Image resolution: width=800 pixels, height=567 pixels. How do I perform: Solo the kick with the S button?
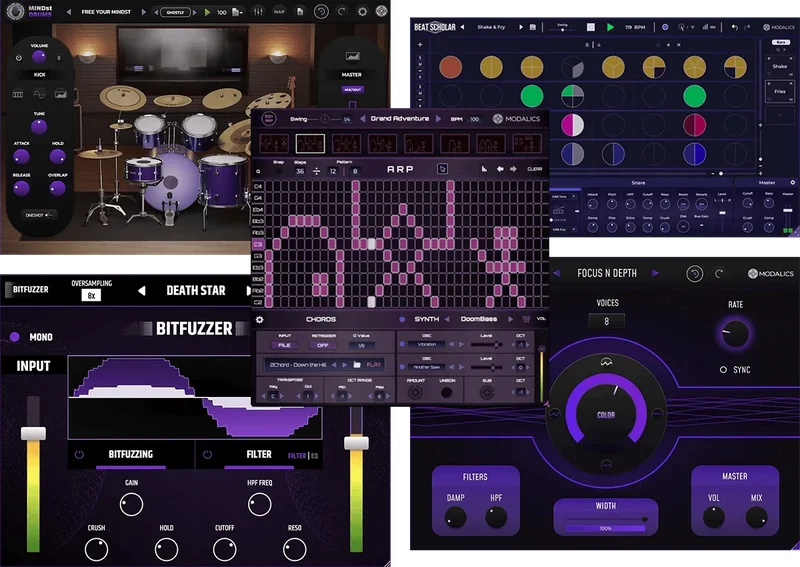coord(59,58)
